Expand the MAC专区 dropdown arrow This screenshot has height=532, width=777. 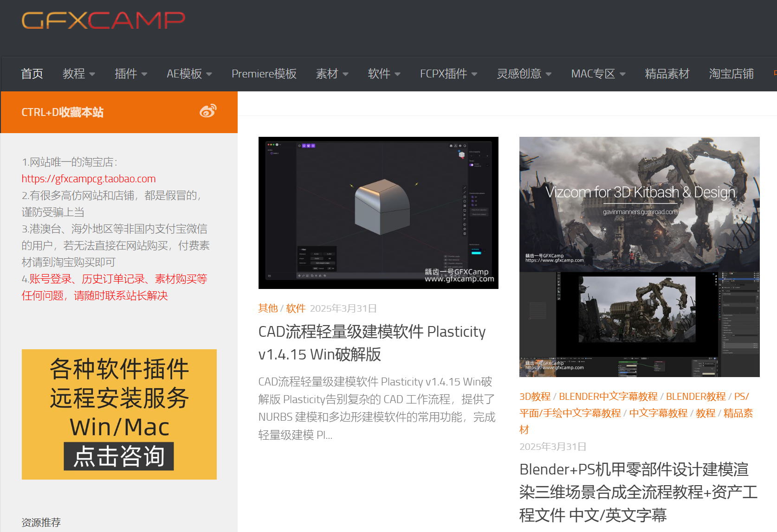(x=622, y=74)
